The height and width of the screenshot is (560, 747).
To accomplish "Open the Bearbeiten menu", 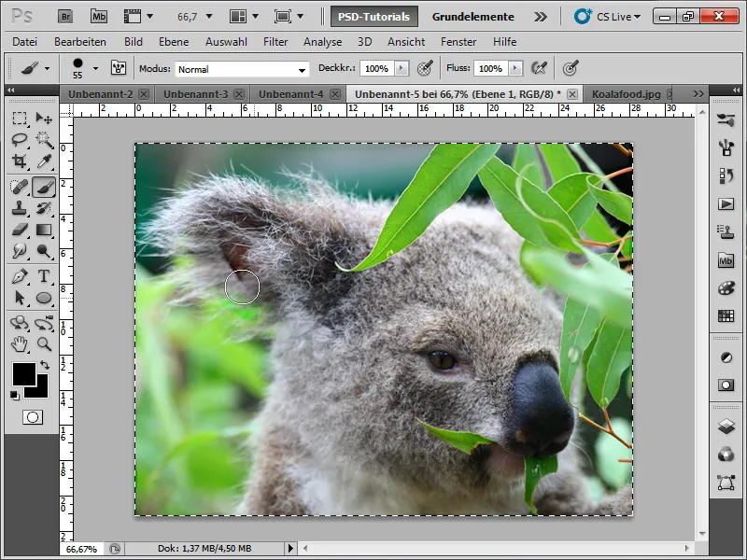I will tap(80, 42).
